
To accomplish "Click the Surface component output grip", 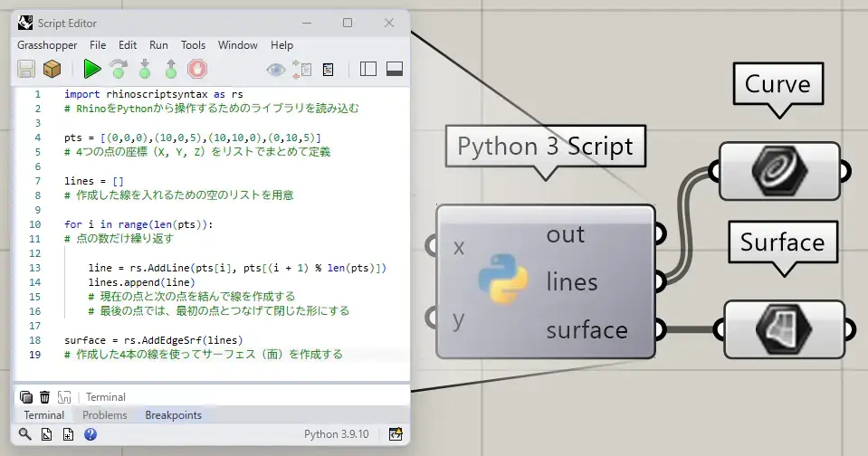I will [849, 330].
